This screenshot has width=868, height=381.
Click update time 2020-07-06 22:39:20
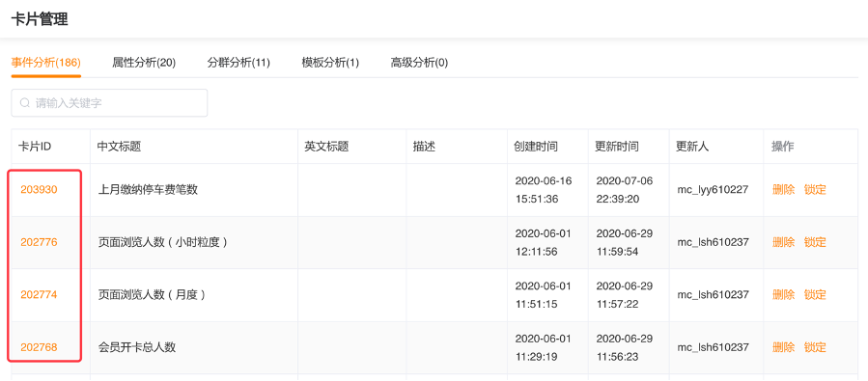pyautogui.click(x=625, y=190)
